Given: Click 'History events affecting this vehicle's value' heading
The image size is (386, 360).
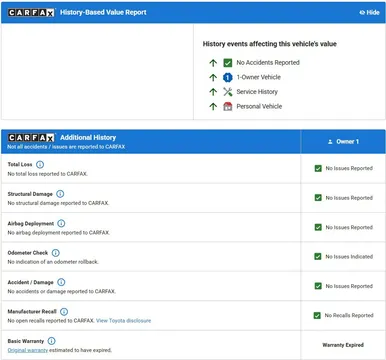Looking at the screenshot, I should [270, 44].
